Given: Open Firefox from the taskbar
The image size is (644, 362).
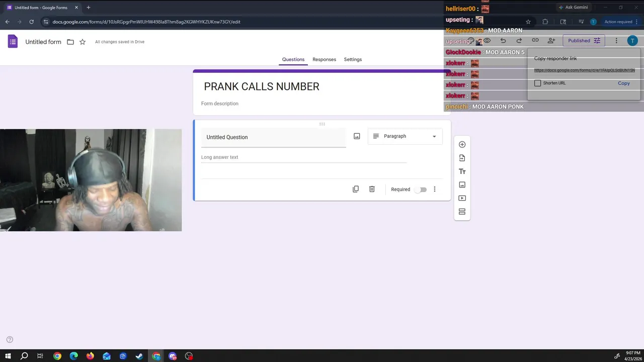Looking at the screenshot, I should pyautogui.click(x=90, y=356).
